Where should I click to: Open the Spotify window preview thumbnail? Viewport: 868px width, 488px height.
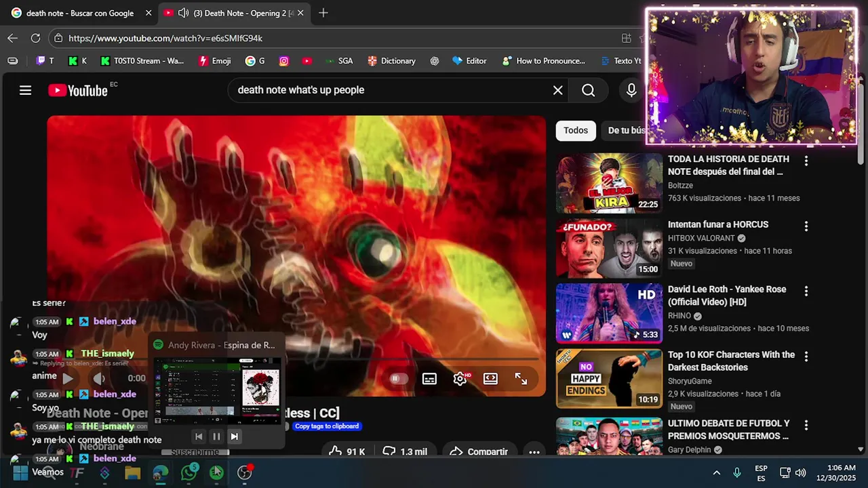click(216, 391)
